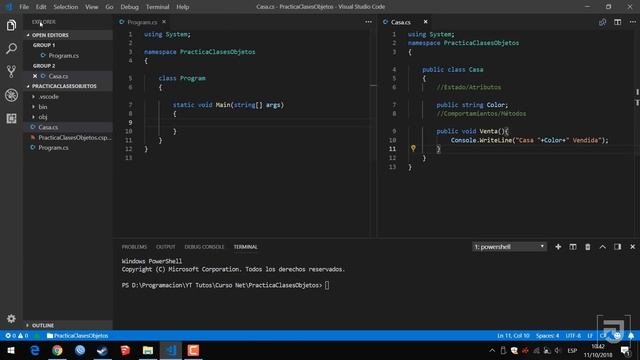Open the Help menu
This screenshot has width=640, height=360.
click(182, 7)
